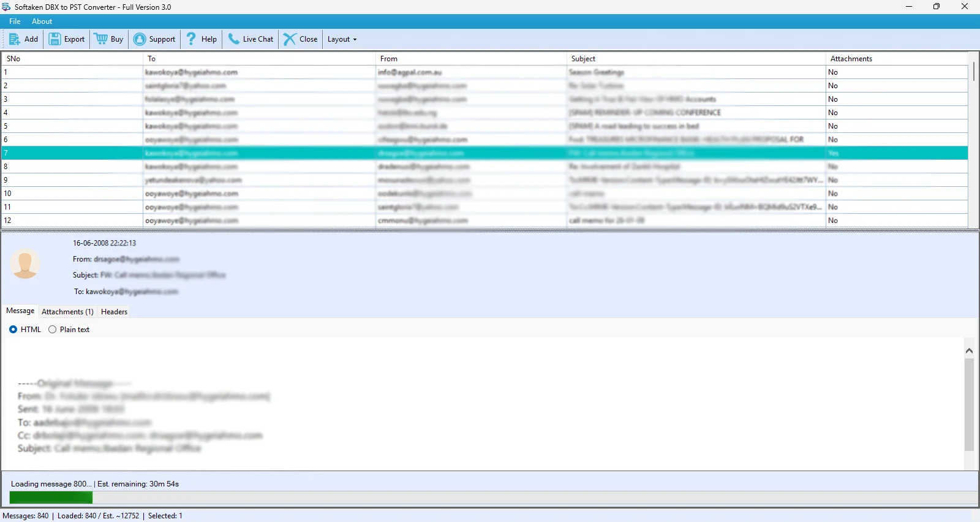Select email row number 10
Viewport: 980px width, 522px height.
point(484,194)
